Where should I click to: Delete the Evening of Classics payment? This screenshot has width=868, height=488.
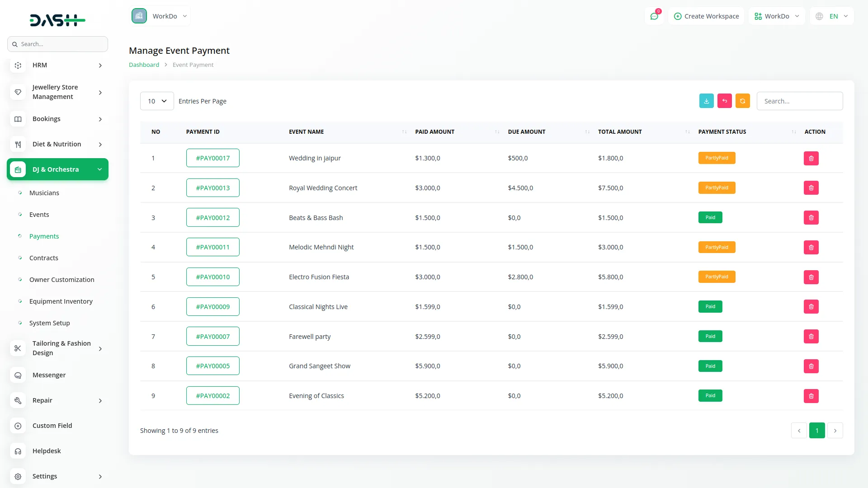(811, 396)
